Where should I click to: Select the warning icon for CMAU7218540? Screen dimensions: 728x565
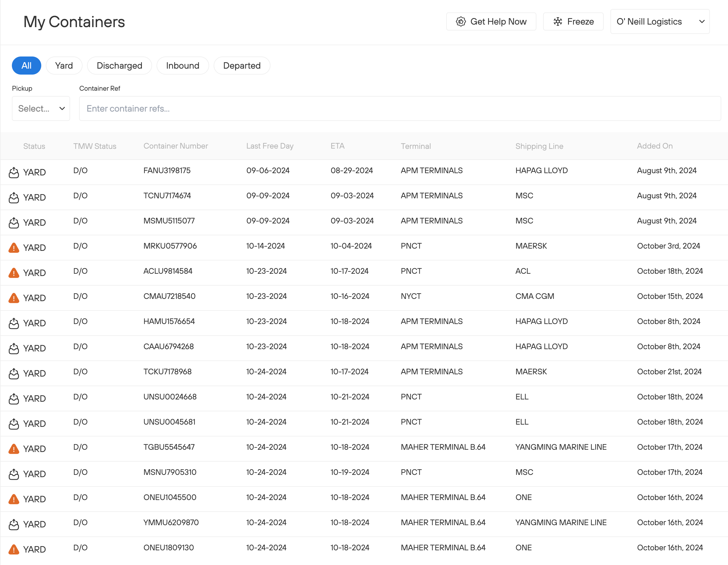14,297
